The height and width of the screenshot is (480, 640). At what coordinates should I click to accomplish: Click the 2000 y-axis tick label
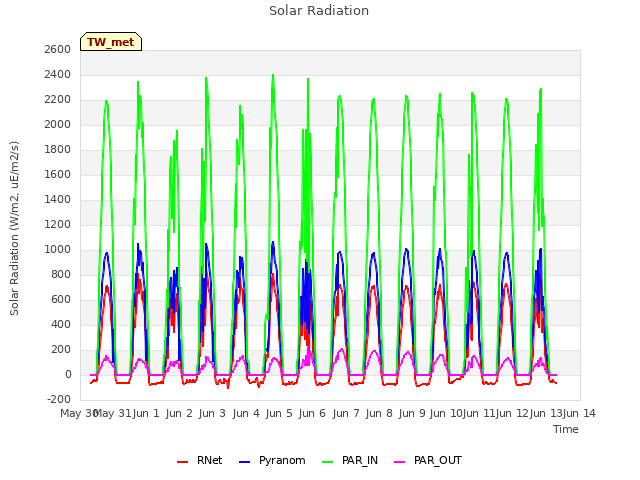click(x=58, y=124)
